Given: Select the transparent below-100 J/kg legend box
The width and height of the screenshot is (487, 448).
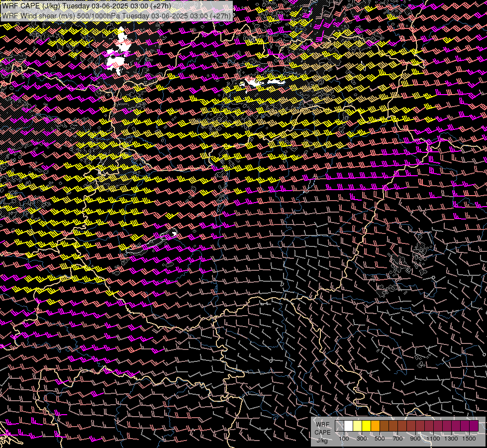Looking at the screenshot, I should click(x=339, y=426).
